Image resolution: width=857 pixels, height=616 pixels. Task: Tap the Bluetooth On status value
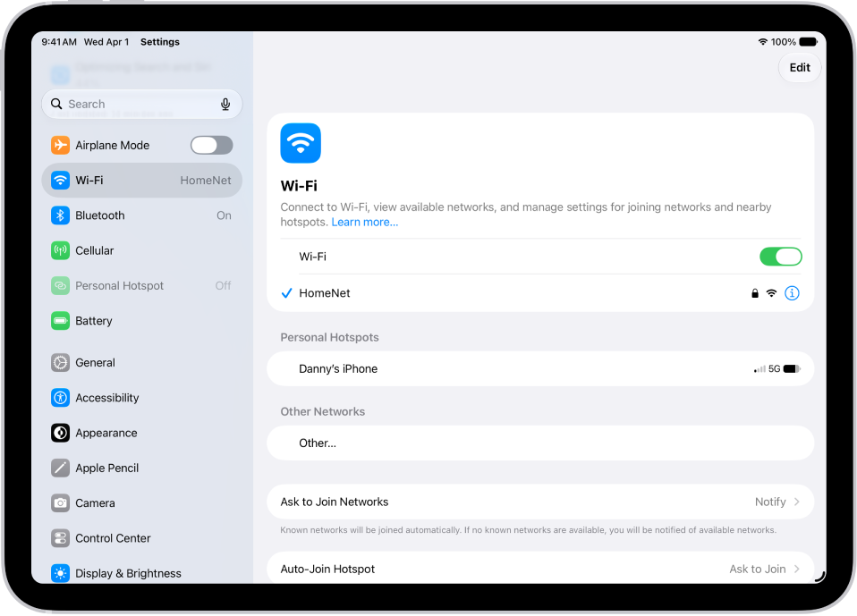[224, 215]
